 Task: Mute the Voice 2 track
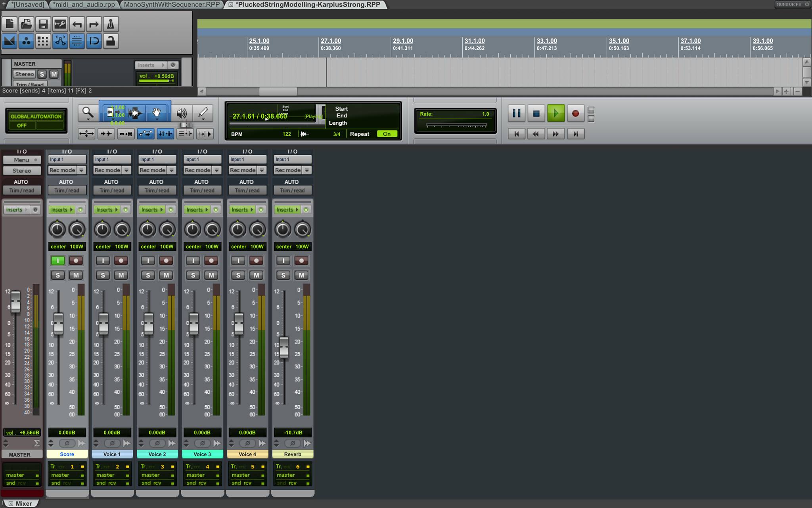tap(166, 275)
